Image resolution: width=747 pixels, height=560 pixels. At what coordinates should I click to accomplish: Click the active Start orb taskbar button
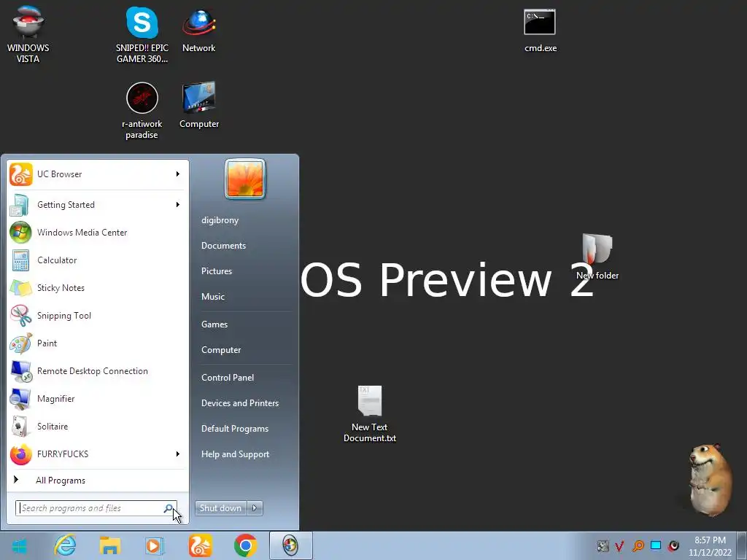click(290, 545)
